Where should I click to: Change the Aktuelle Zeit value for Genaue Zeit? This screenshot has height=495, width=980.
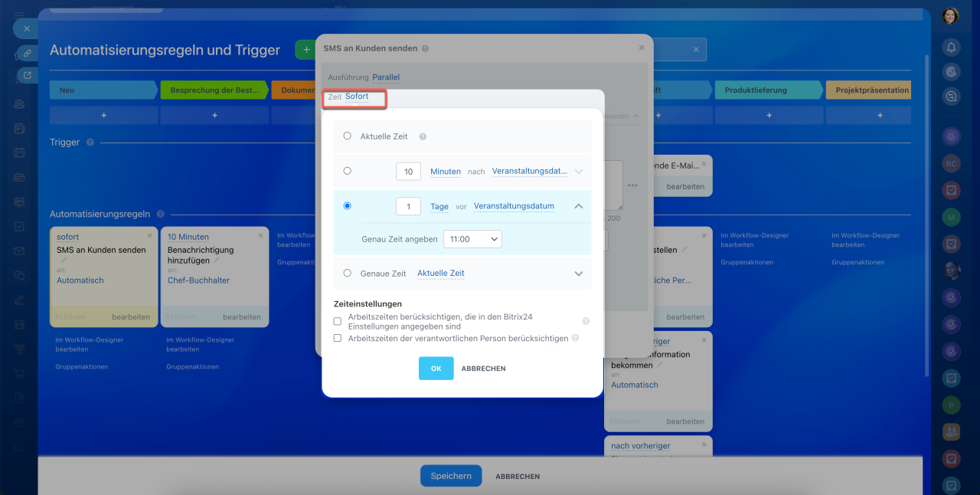(x=441, y=274)
